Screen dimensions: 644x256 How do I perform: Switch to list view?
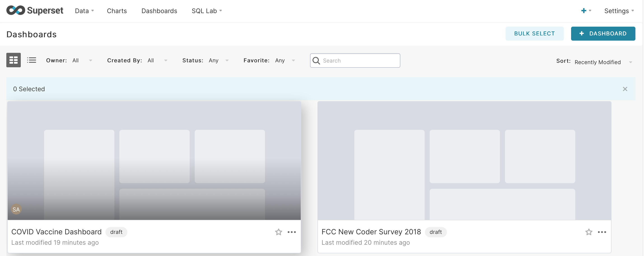pyautogui.click(x=32, y=60)
